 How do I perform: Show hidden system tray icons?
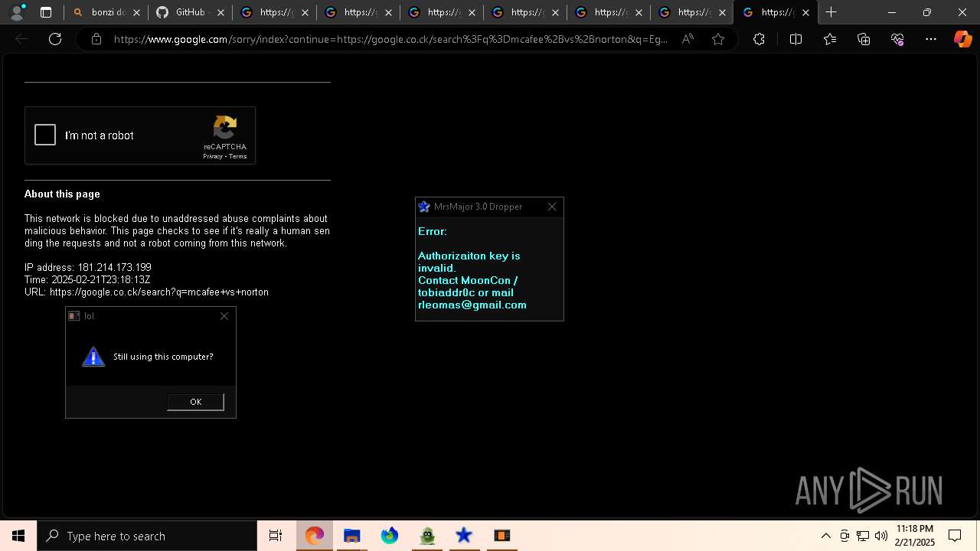click(825, 536)
